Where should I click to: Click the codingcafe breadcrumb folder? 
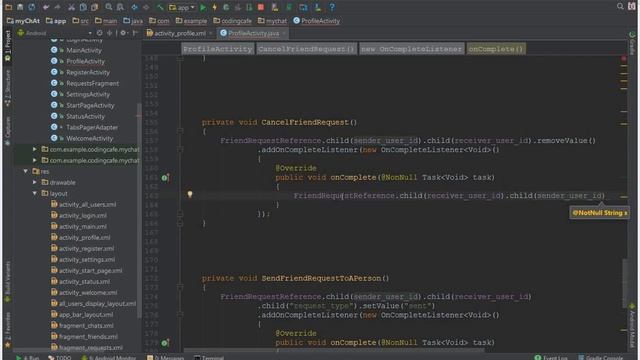point(232,20)
